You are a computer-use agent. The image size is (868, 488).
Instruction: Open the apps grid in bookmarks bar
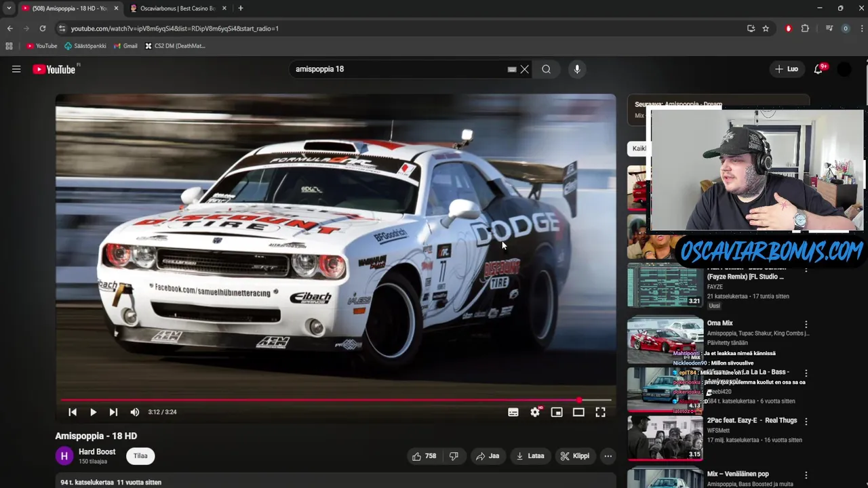pos(9,46)
